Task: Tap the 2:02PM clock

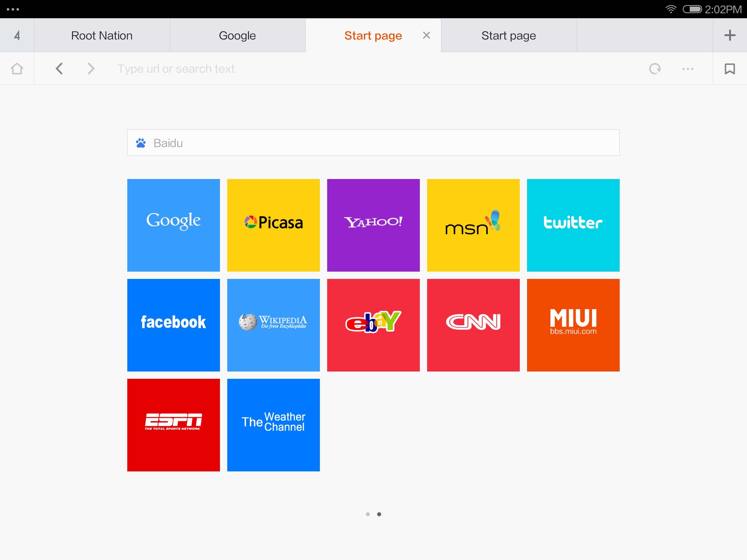Action: [x=723, y=9]
